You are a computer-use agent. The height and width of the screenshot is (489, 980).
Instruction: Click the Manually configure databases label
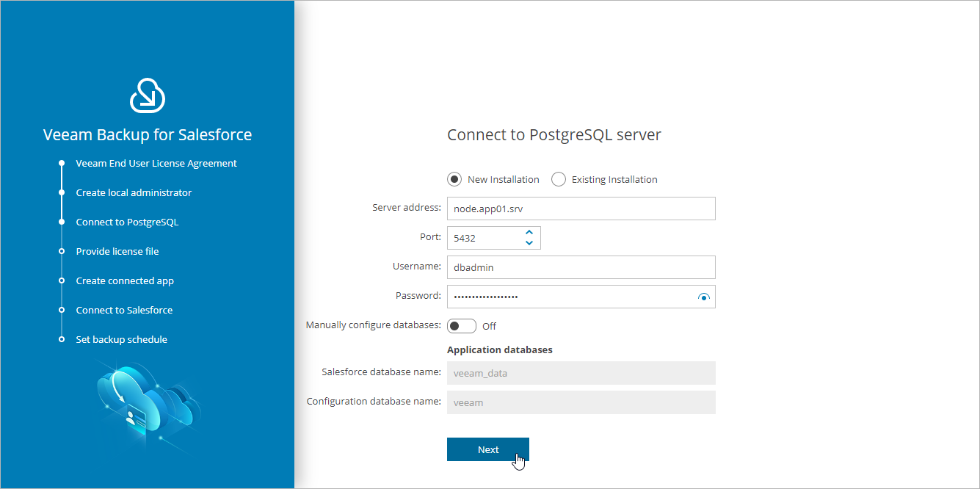[x=374, y=325]
